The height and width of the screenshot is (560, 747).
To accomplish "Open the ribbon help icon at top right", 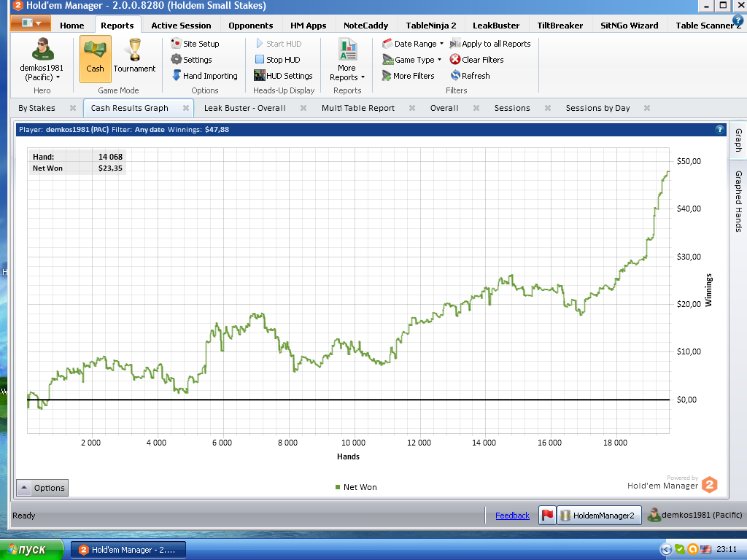I will tap(738, 20).
